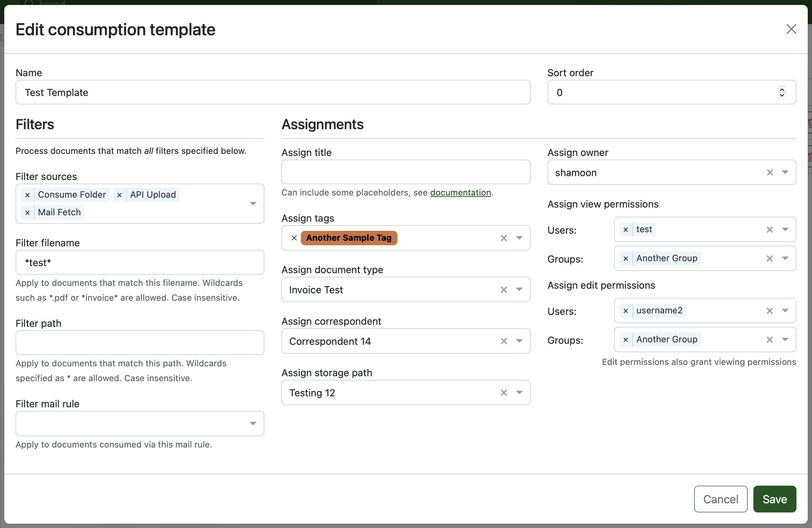The width and height of the screenshot is (812, 528).
Task: Expand the Filter sources dropdown
Action: (253, 204)
